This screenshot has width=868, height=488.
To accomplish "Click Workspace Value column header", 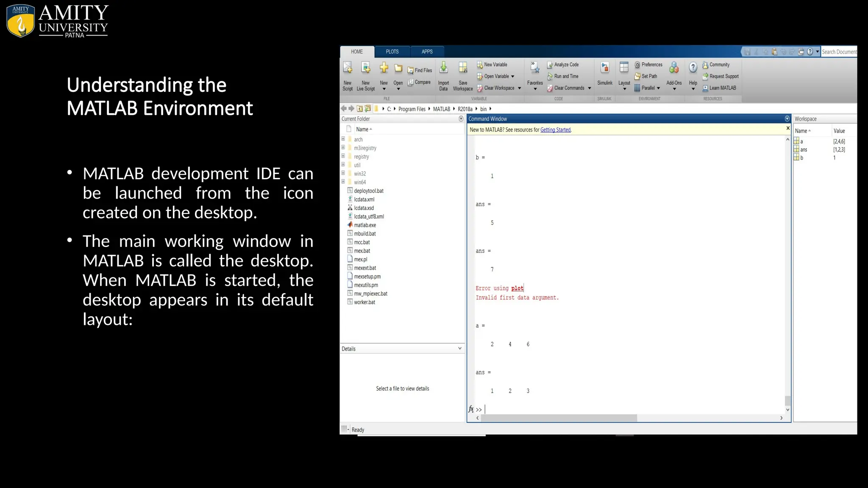I will click(x=839, y=131).
